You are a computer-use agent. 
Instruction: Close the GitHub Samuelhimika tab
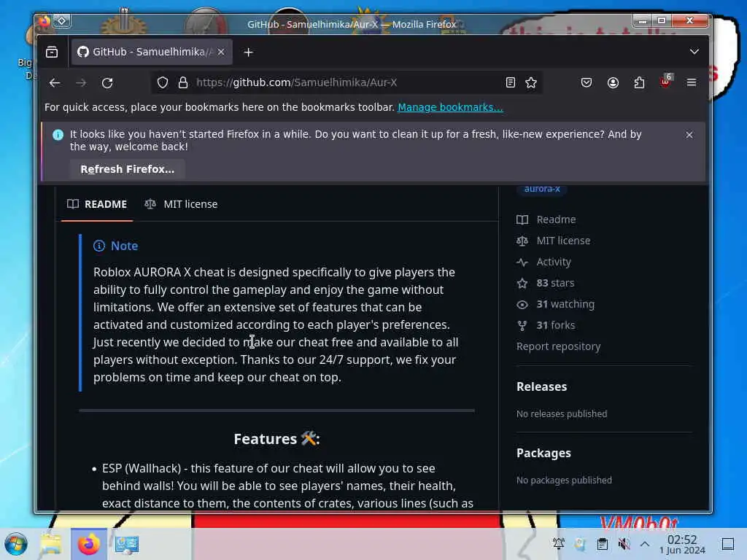coord(221,52)
